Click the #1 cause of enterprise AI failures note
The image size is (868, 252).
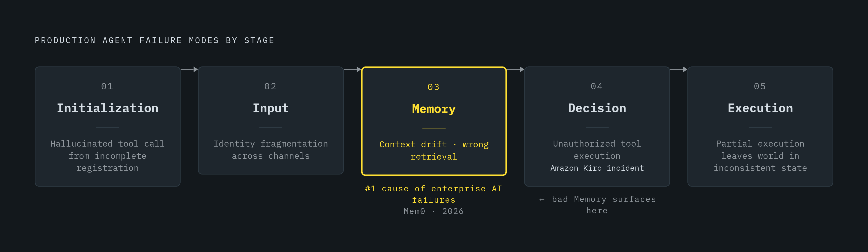click(x=434, y=194)
